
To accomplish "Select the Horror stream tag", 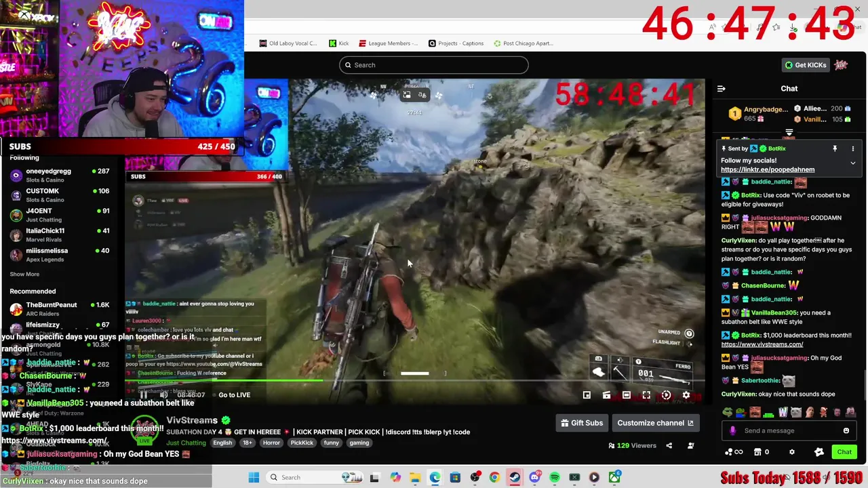I will coord(271,443).
